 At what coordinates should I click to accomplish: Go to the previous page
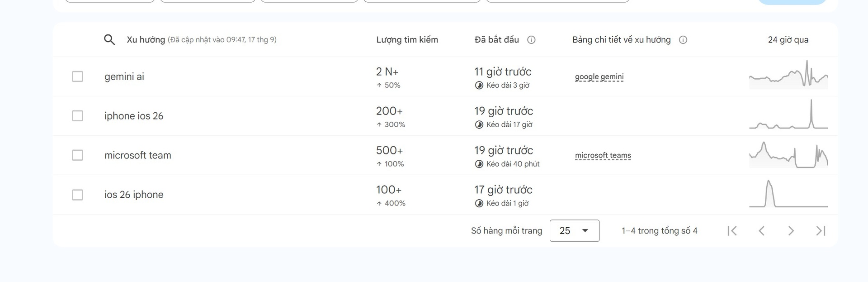click(x=762, y=231)
